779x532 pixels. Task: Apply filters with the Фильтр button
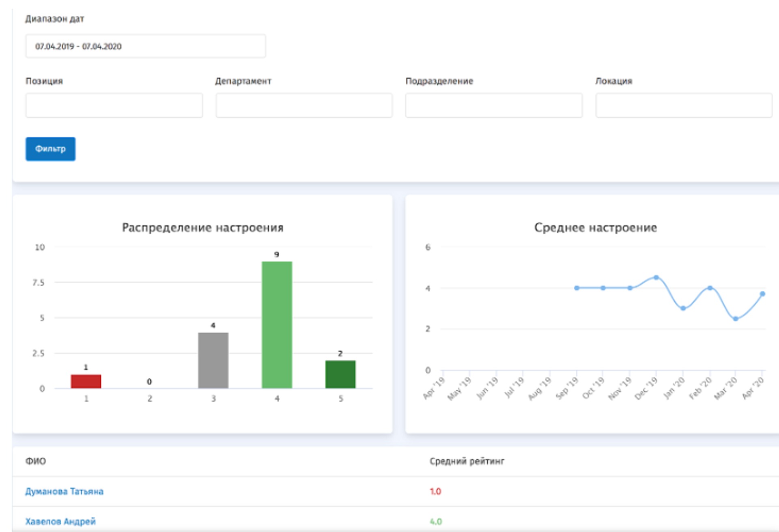(50, 149)
